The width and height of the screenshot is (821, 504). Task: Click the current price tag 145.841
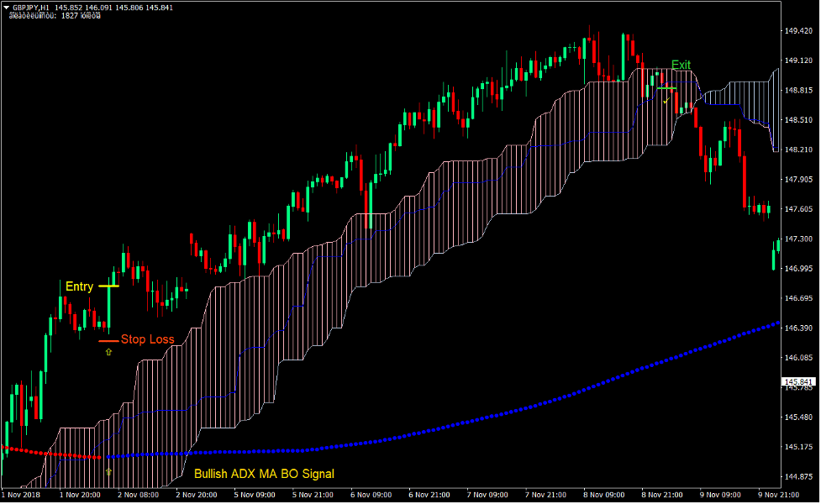point(796,382)
